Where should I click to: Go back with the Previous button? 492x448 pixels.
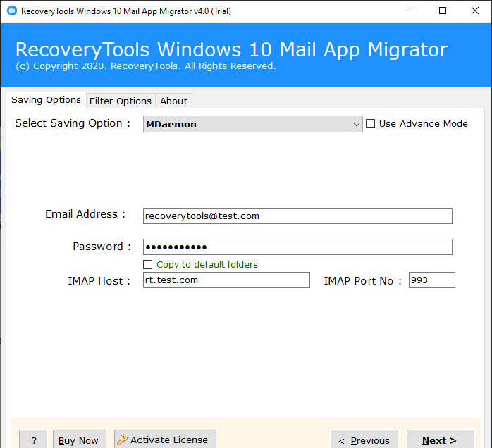(x=364, y=440)
